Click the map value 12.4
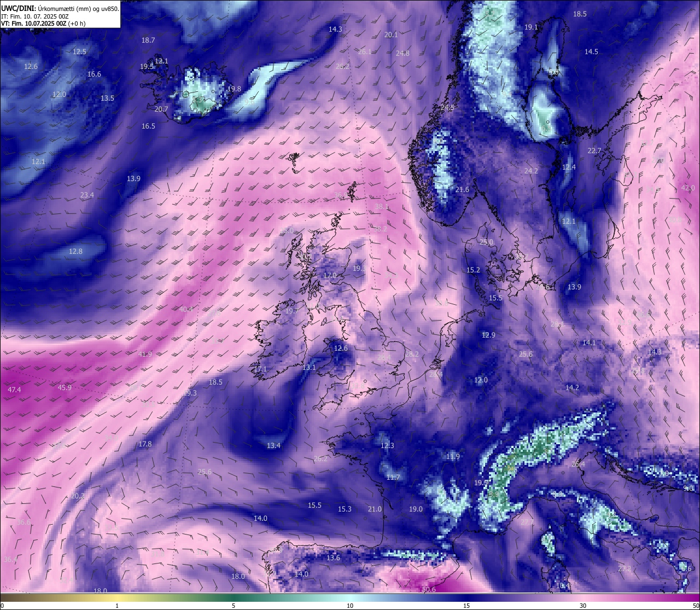Image resolution: width=700 pixels, height=610 pixels. click(x=569, y=167)
